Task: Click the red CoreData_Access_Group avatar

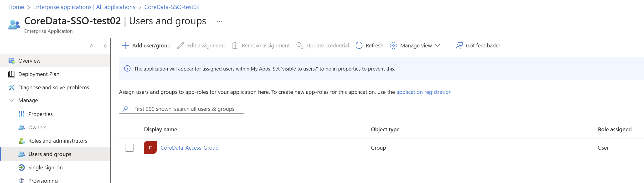Action: [x=150, y=147]
